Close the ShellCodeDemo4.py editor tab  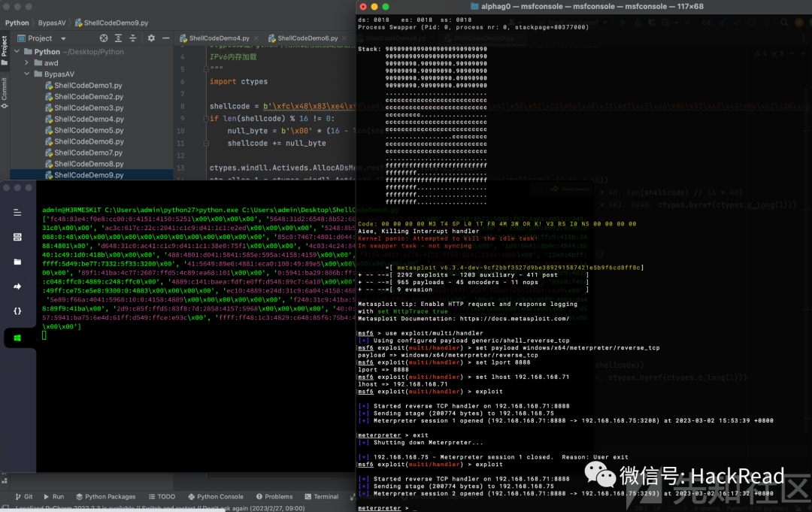(x=257, y=38)
